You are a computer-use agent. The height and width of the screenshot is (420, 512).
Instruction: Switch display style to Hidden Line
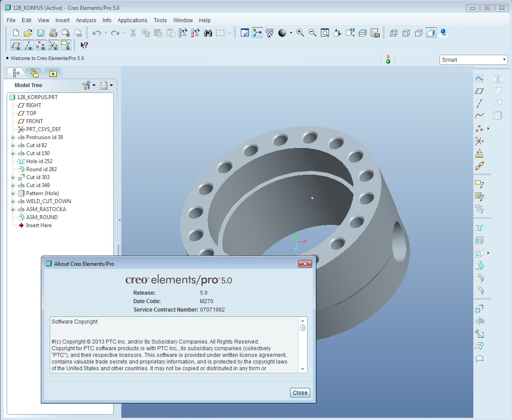[x=406, y=33]
